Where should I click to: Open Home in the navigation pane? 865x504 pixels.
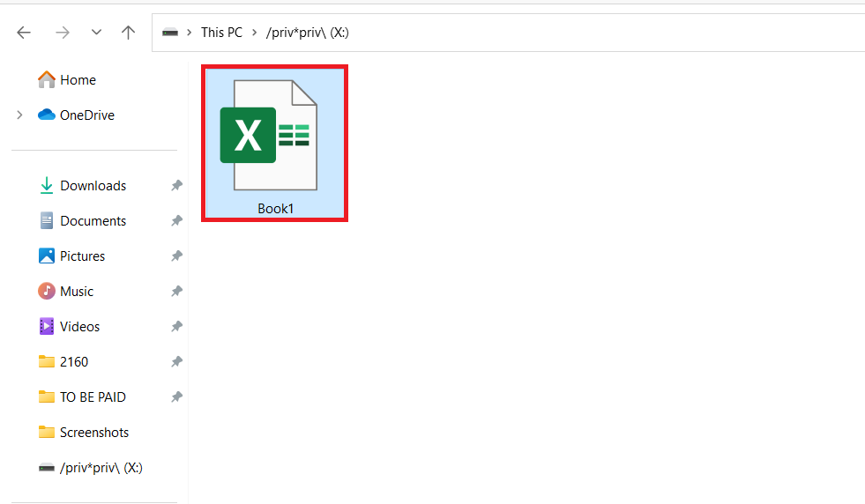pyautogui.click(x=78, y=80)
